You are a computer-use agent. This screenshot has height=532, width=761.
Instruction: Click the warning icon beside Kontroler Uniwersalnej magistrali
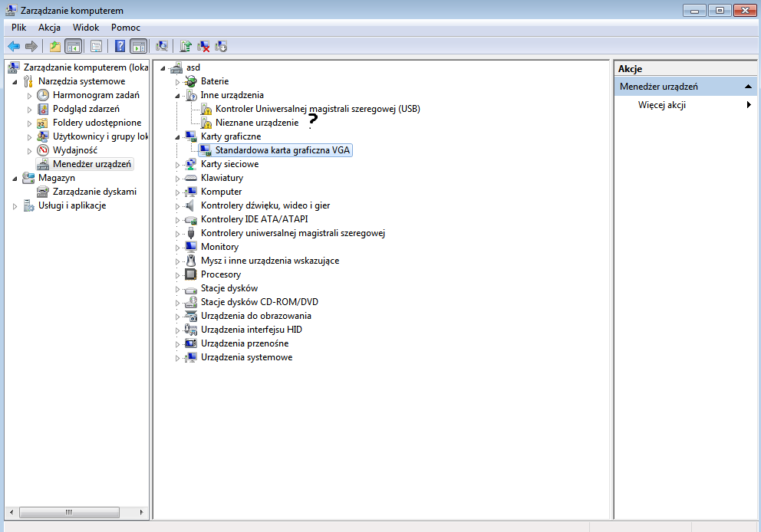[x=206, y=109]
